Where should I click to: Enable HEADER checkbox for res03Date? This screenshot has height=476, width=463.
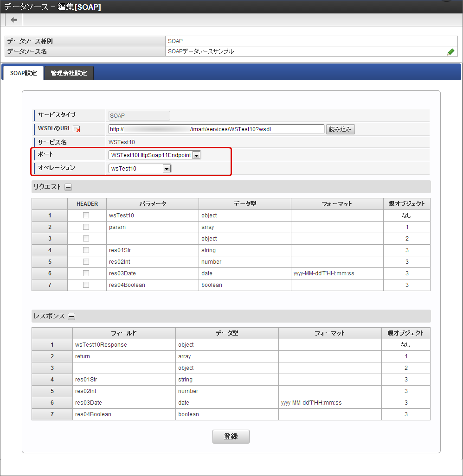pyautogui.click(x=86, y=273)
